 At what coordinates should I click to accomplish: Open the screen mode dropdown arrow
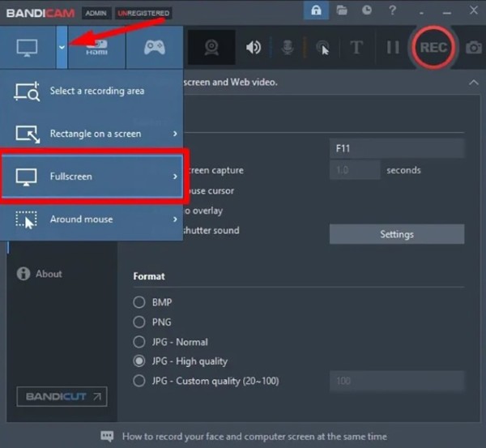pos(62,47)
